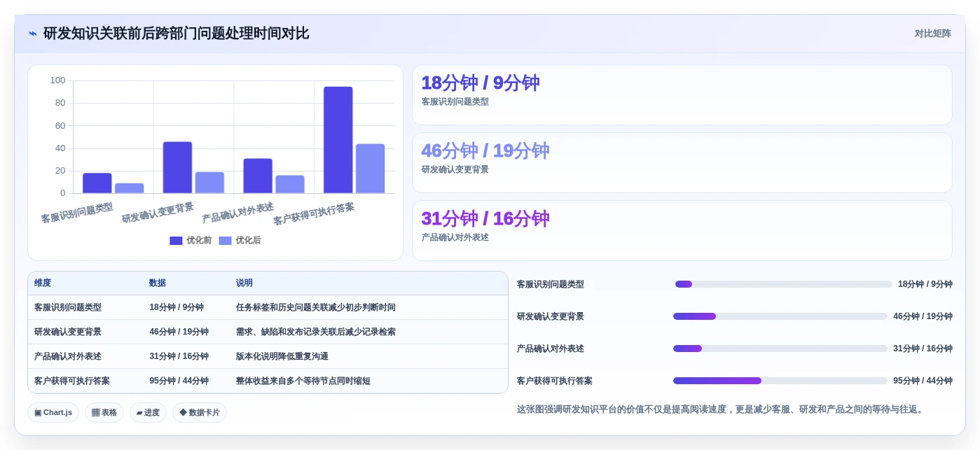980x450 pixels.
Task: Click the y-axis value 100
Action: point(57,80)
